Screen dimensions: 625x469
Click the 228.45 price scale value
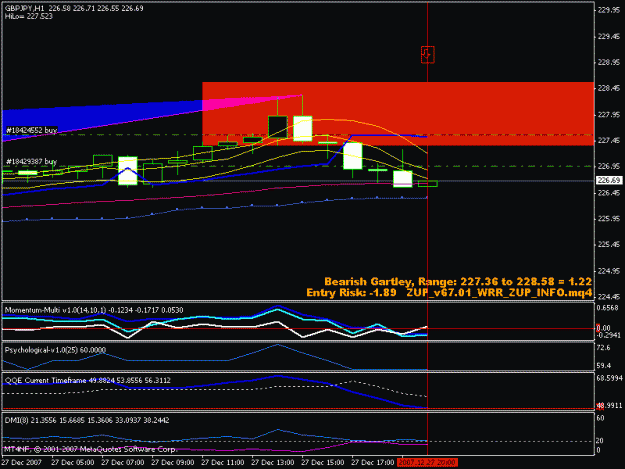click(609, 88)
